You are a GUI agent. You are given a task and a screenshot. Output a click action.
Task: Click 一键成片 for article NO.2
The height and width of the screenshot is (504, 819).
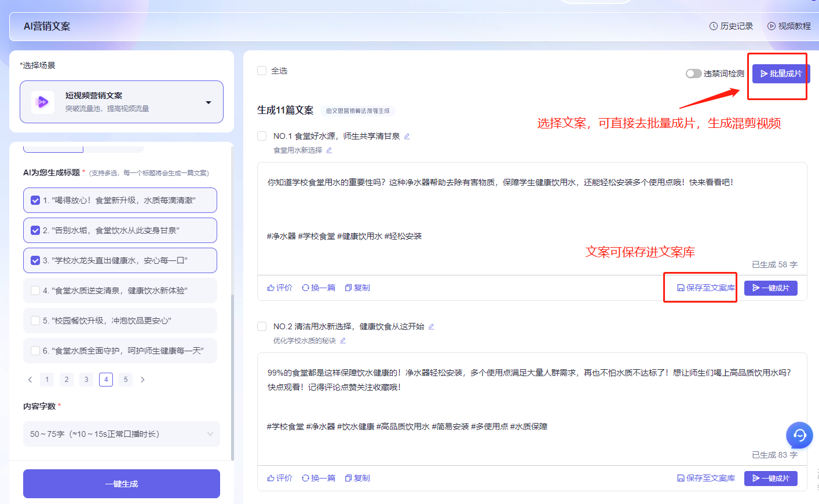(770, 479)
